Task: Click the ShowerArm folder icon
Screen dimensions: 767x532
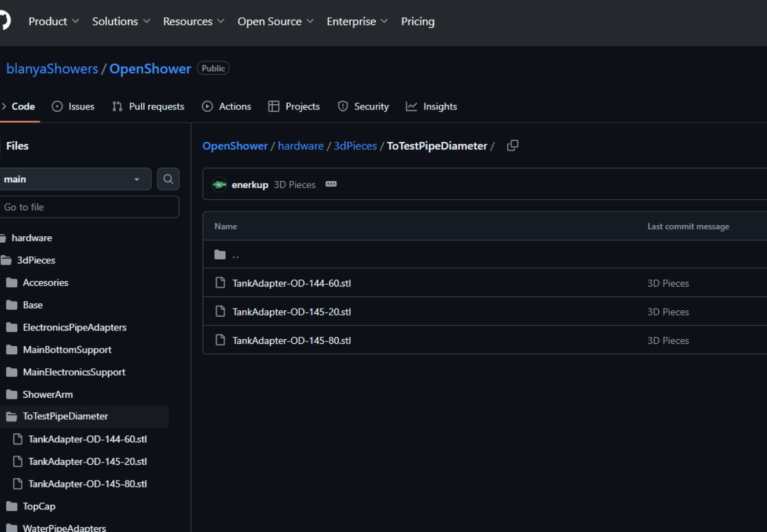Action: [x=12, y=395]
